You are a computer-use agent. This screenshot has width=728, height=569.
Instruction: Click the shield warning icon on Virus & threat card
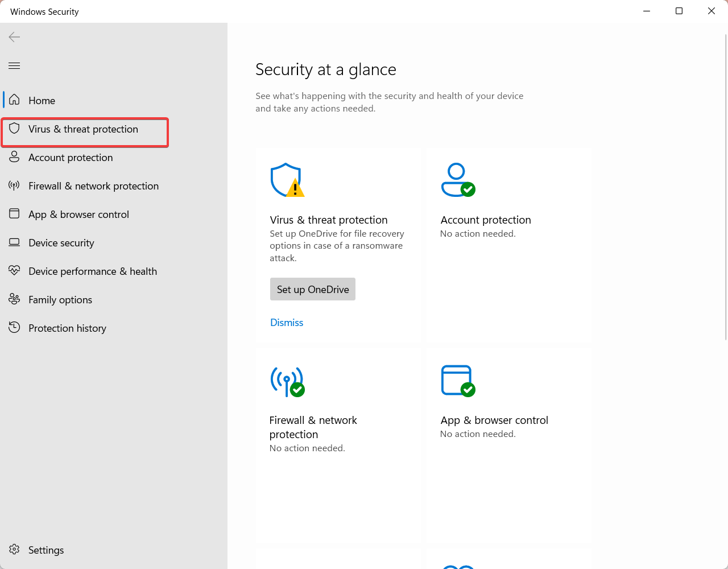tap(287, 180)
